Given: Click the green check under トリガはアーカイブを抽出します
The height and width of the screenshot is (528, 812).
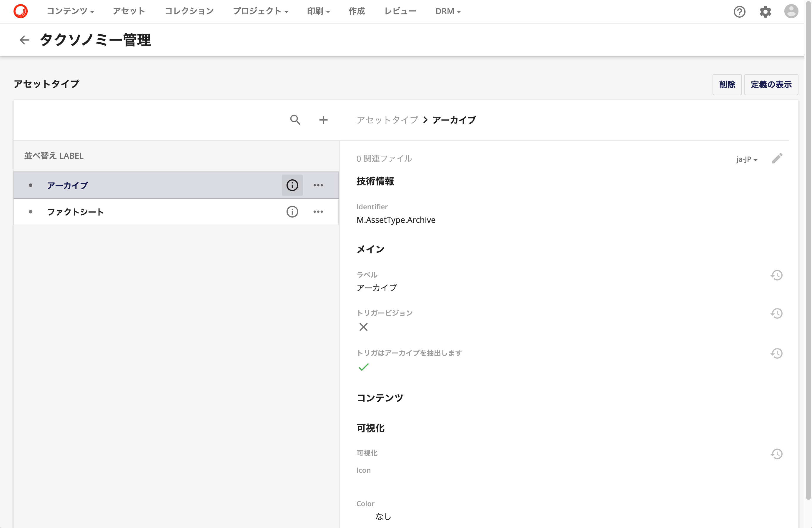Looking at the screenshot, I should [363, 367].
